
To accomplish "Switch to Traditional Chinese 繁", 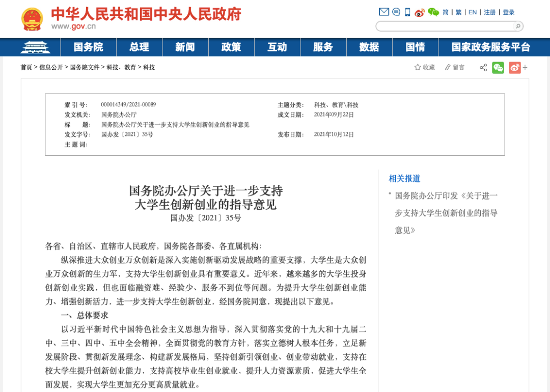I will [x=458, y=12].
